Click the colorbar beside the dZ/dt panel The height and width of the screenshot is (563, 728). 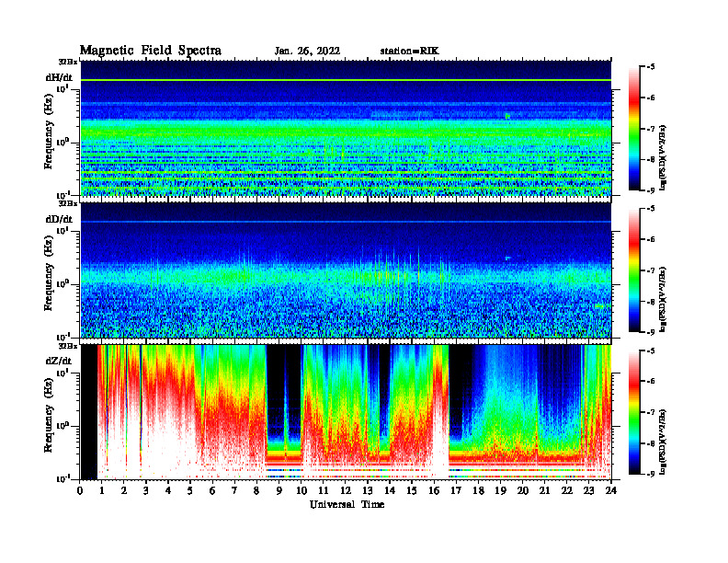point(634,412)
